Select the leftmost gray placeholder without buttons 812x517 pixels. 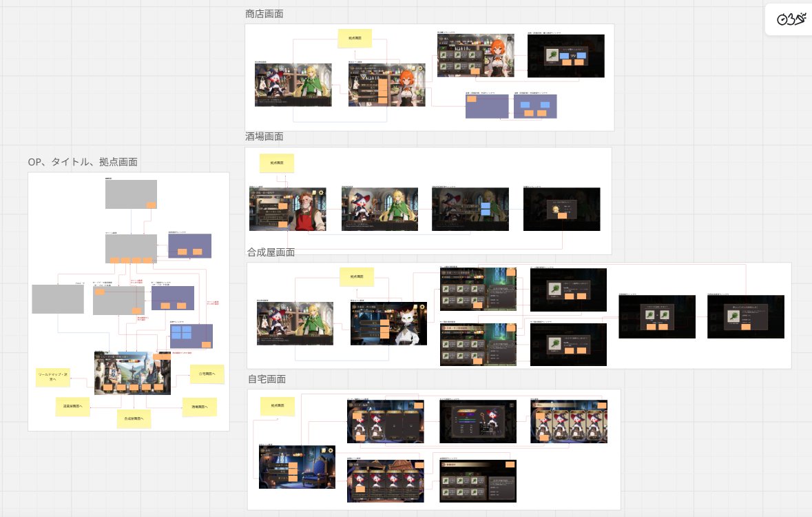click(57, 299)
